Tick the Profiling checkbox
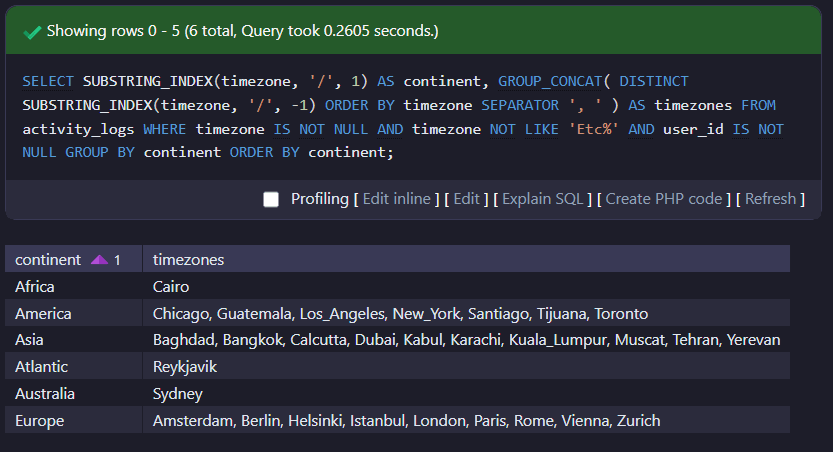Image resolution: width=833 pixels, height=452 pixels. click(x=271, y=199)
